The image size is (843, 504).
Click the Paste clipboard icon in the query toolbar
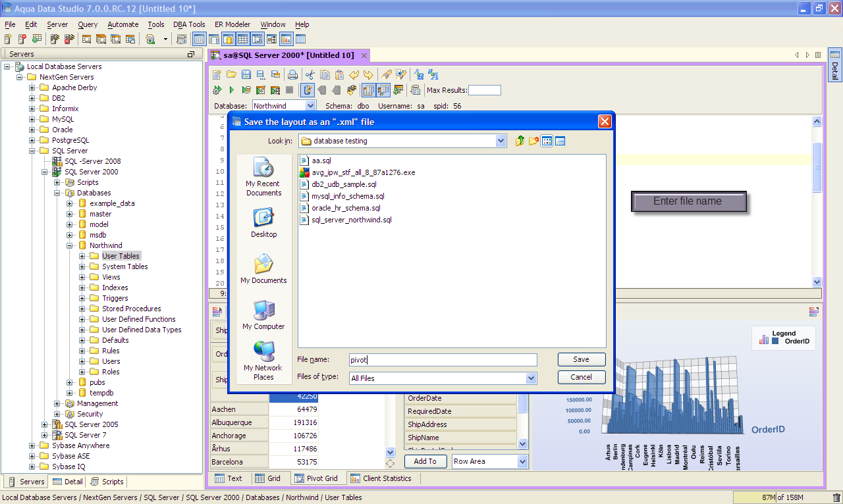[339, 74]
